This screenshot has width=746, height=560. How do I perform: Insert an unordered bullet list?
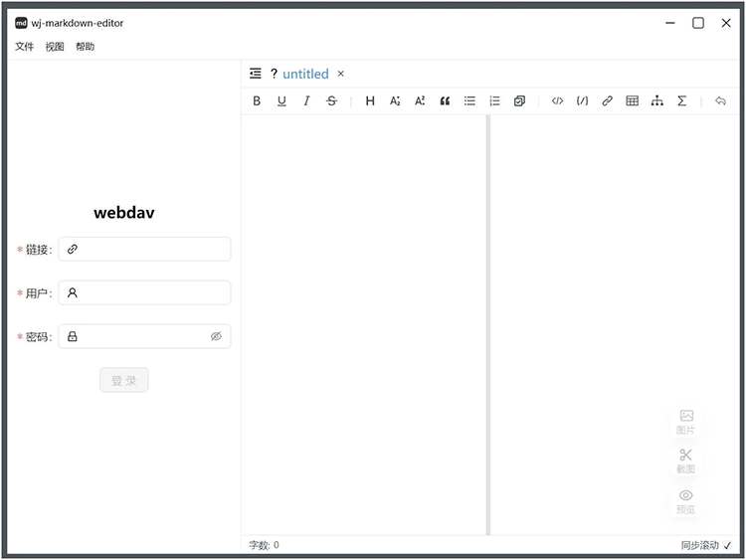click(469, 100)
